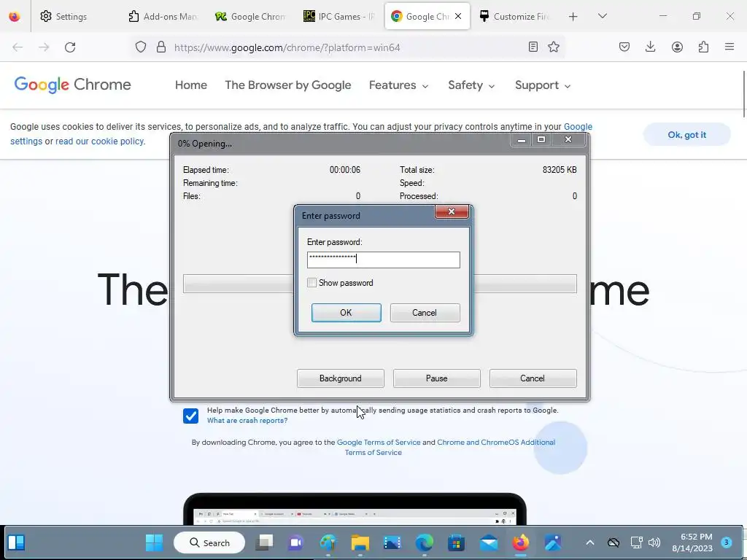This screenshot has width=747, height=560.
Task: Click the Firefox forward arrow
Action: pos(44,47)
